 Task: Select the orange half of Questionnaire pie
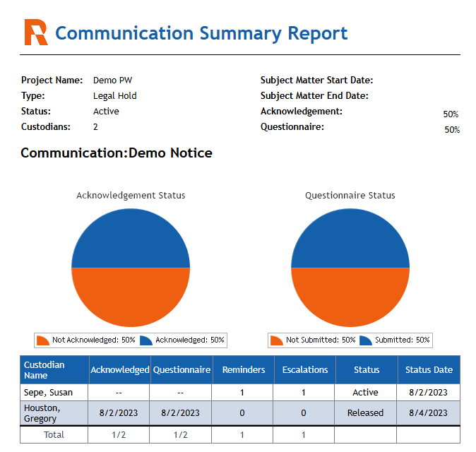point(350,296)
